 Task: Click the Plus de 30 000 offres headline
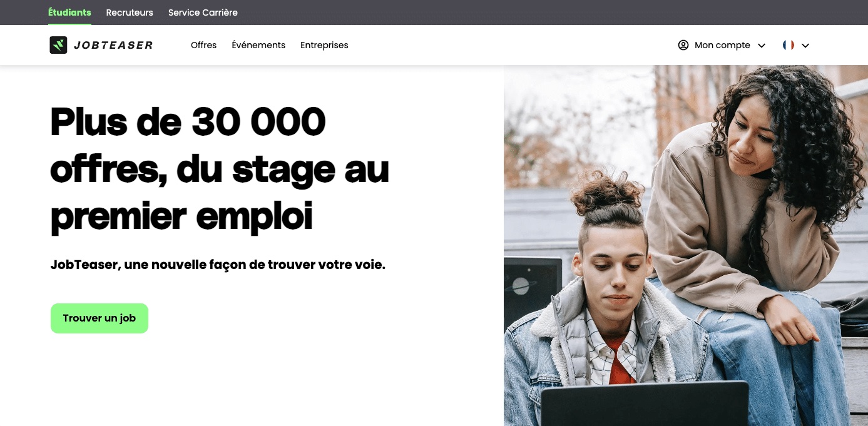tap(220, 169)
